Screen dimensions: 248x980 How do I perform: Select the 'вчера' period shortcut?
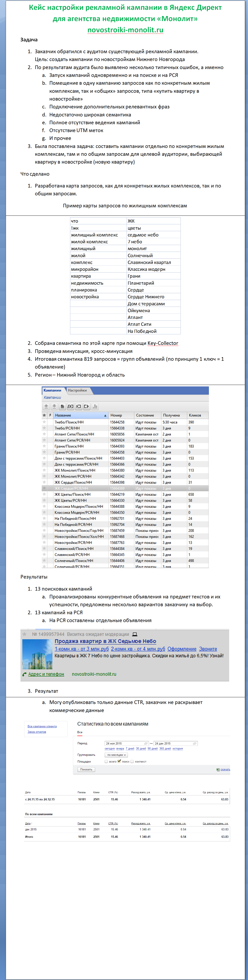120,749
